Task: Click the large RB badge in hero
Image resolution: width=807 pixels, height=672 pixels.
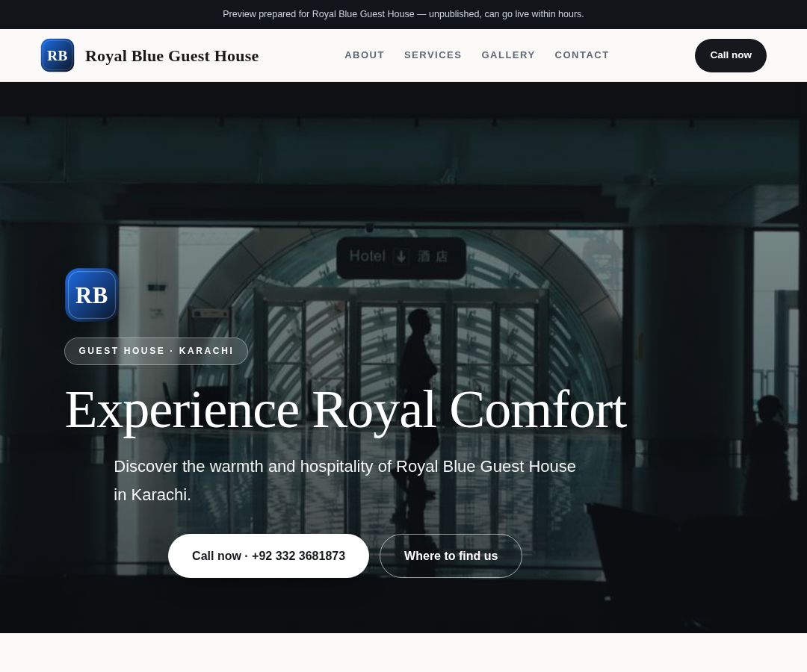Action: pyautogui.click(x=92, y=295)
